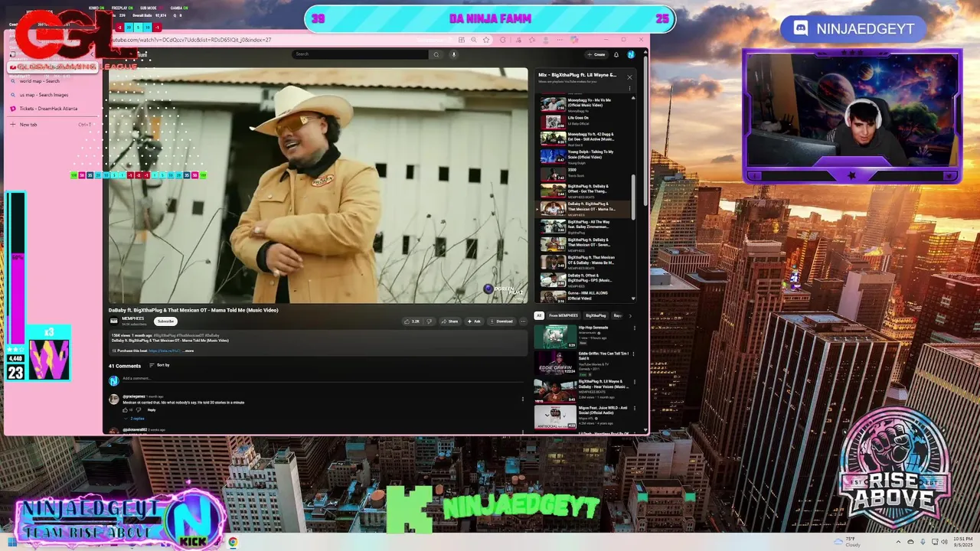
Task: Expand description with ...more
Action: 188,351
